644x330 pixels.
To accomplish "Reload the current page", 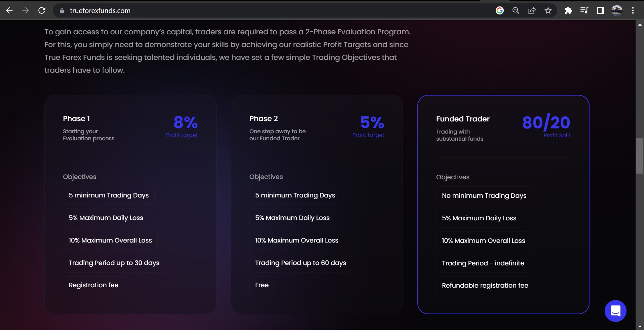I will tap(42, 10).
